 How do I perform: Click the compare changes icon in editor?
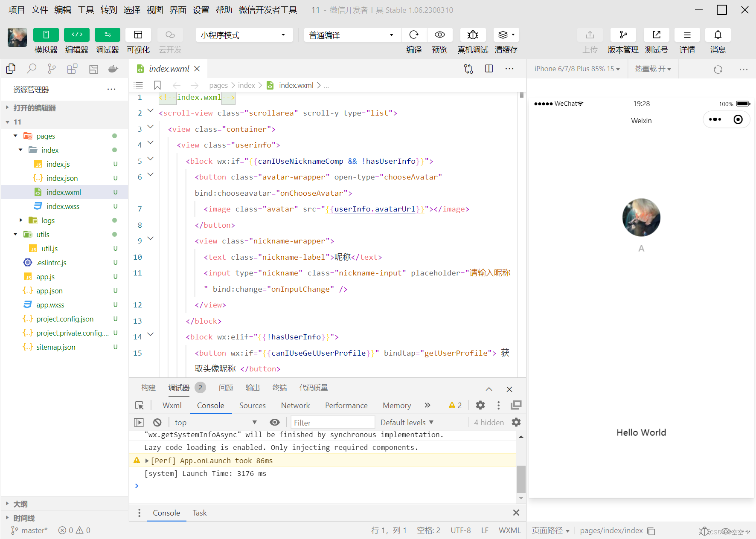tap(468, 69)
